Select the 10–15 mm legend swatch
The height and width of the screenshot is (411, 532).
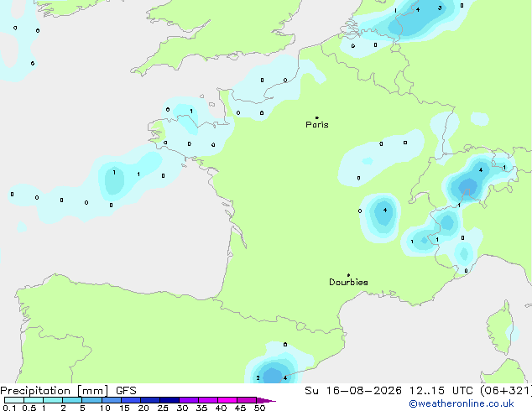pos(112,400)
